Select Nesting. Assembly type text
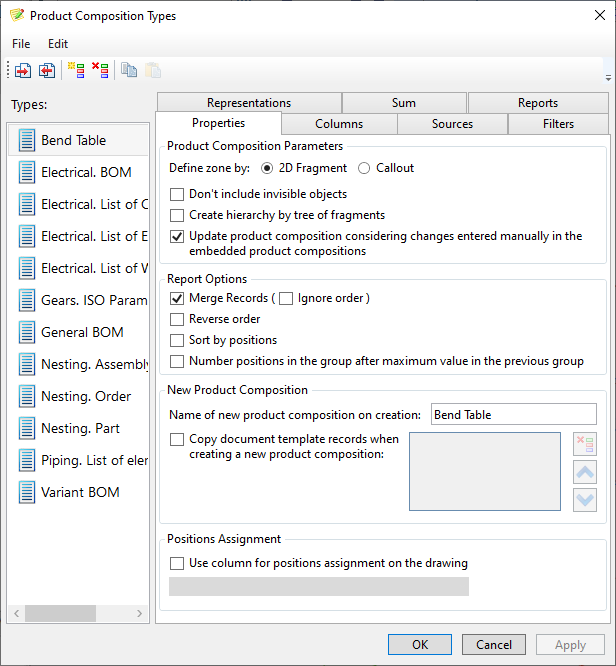This screenshot has width=616, height=666. (94, 364)
